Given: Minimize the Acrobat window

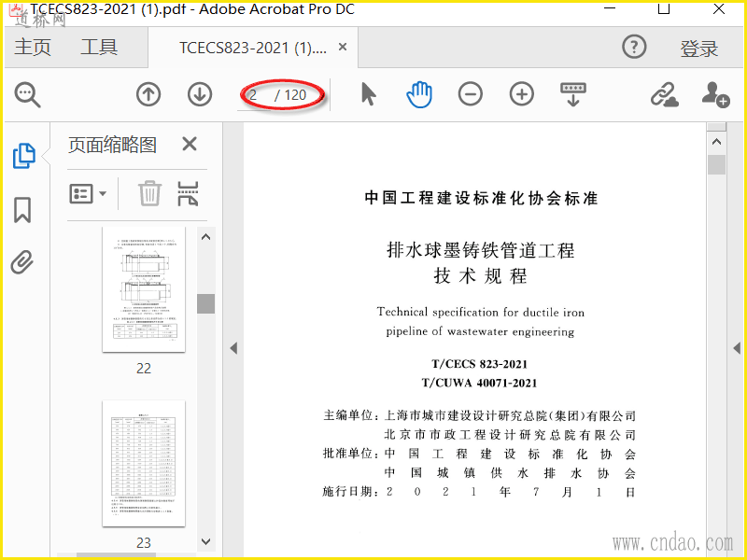Looking at the screenshot, I should tap(610, 8).
